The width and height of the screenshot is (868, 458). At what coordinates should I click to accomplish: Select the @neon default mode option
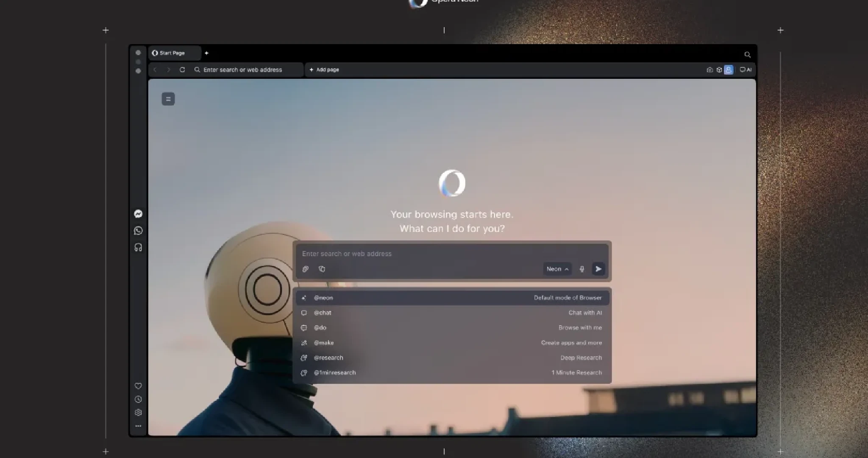[x=452, y=298]
